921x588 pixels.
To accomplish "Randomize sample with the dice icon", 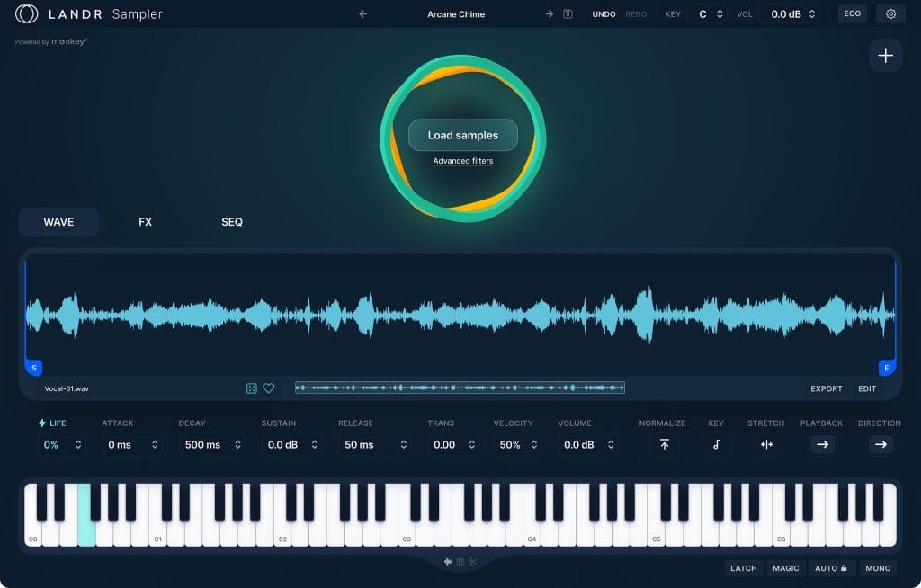I will pos(252,388).
